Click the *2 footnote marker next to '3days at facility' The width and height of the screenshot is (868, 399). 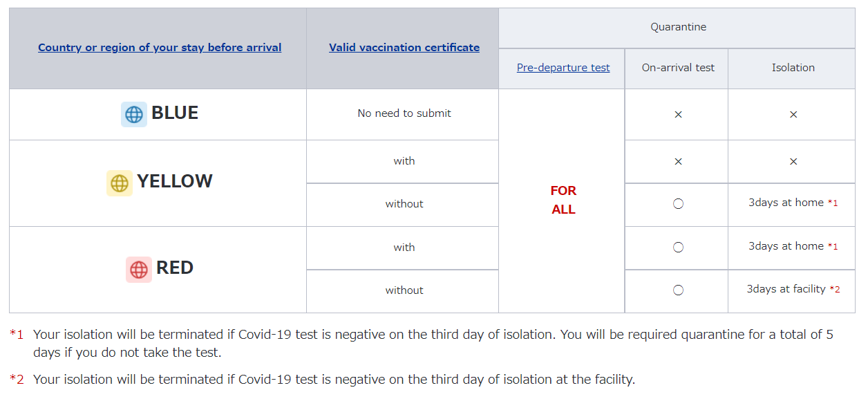tap(835, 290)
